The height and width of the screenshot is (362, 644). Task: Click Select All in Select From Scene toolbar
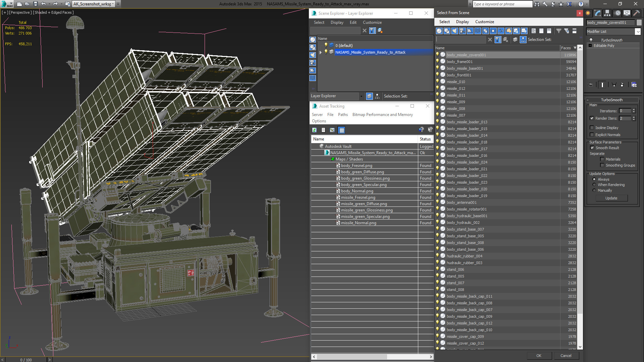tap(534, 31)
